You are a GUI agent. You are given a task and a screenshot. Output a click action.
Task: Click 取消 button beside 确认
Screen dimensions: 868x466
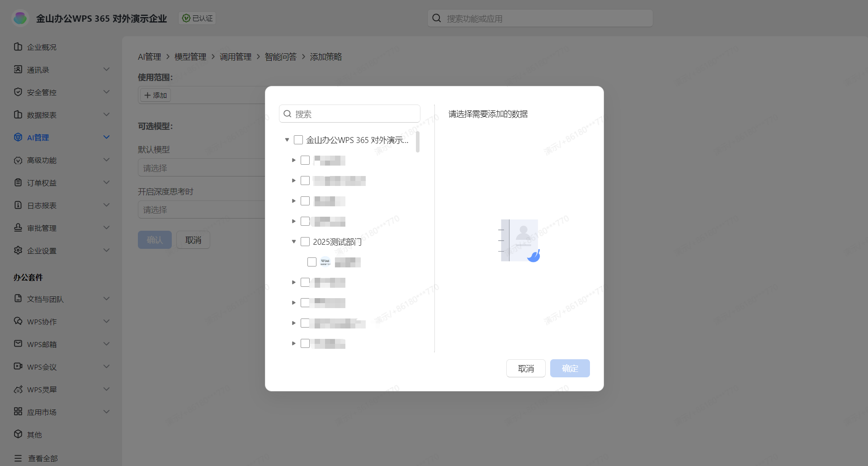[193, 240]
